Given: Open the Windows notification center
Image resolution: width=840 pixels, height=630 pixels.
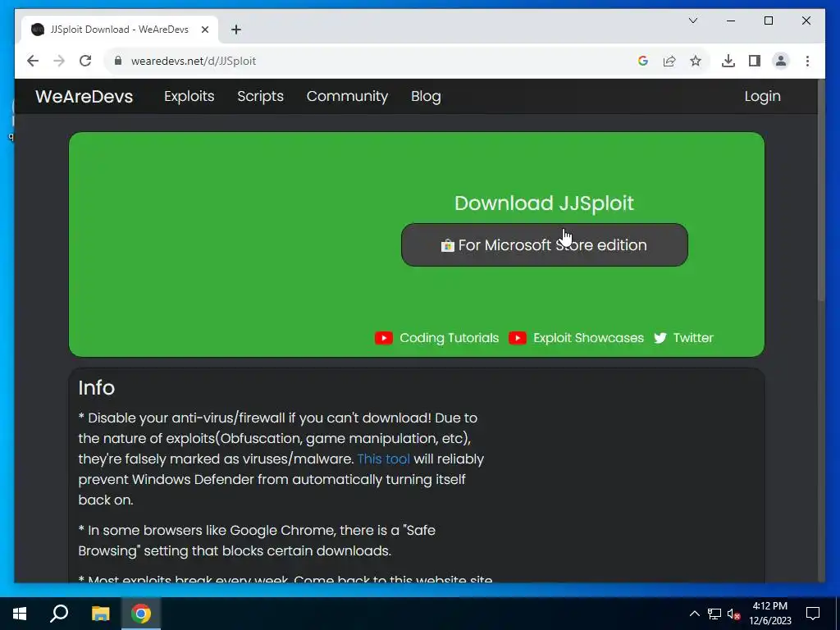Looking at the screenshot, I should click(x=813, y=614).
